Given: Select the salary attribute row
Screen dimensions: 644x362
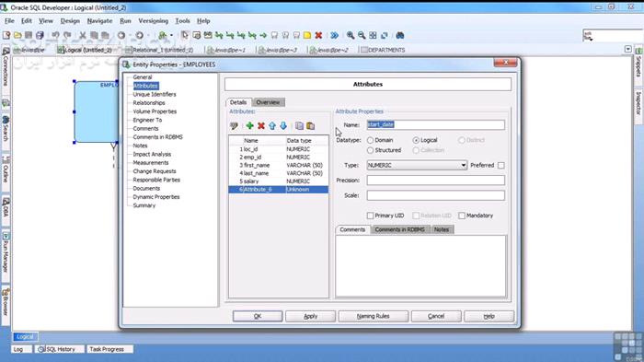Looking at the screenshot, I should [279, 181].
